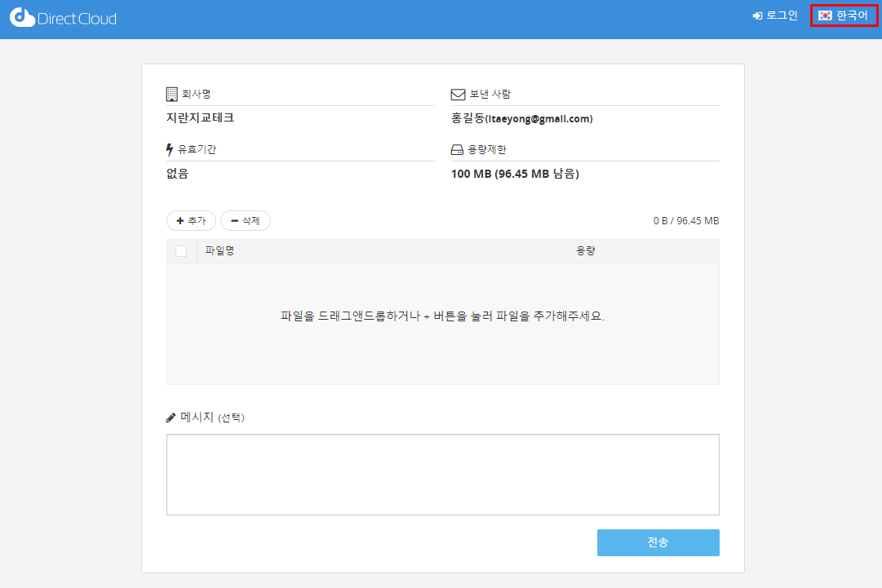882x588 pixels.
Task: Click the lightning bolt icon beside 유효기간
Action: [x=170, y=150]
